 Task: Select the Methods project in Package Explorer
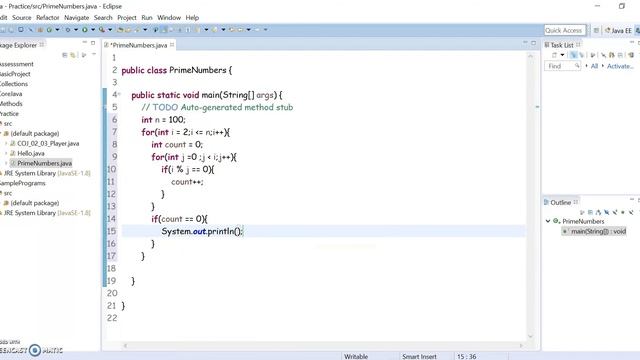[11, 104]
